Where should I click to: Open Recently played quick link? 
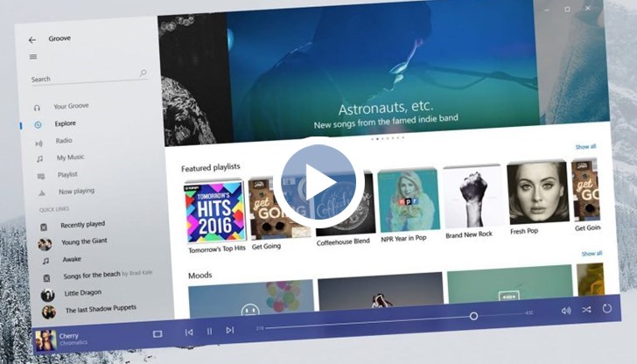pos(81,225)
